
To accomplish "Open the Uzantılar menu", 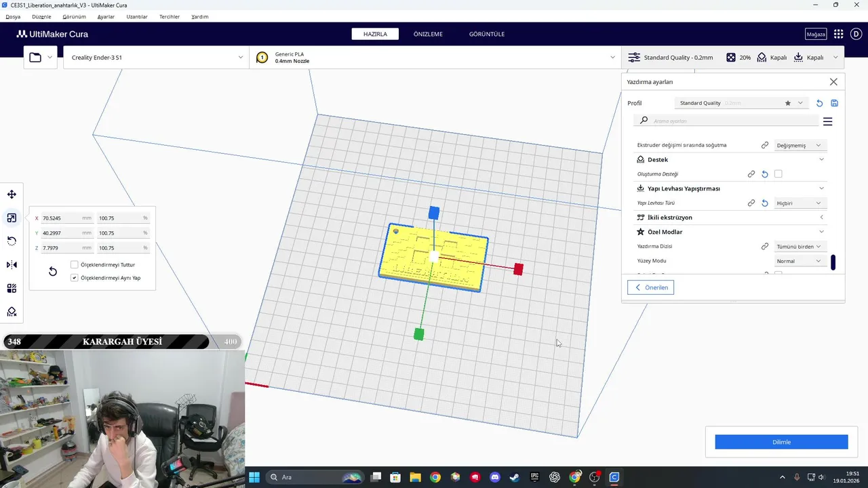I will 137,16.
